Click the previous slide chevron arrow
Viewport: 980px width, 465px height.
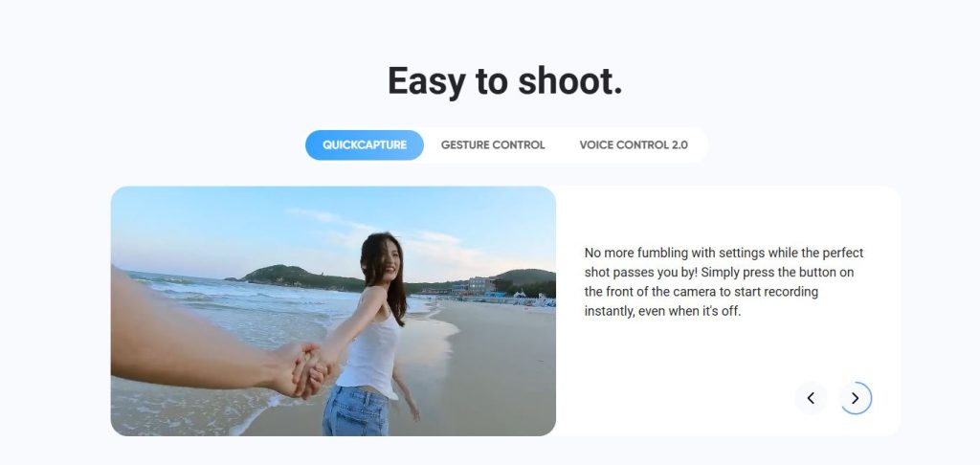pyautogui.click(x=811, y=398)
